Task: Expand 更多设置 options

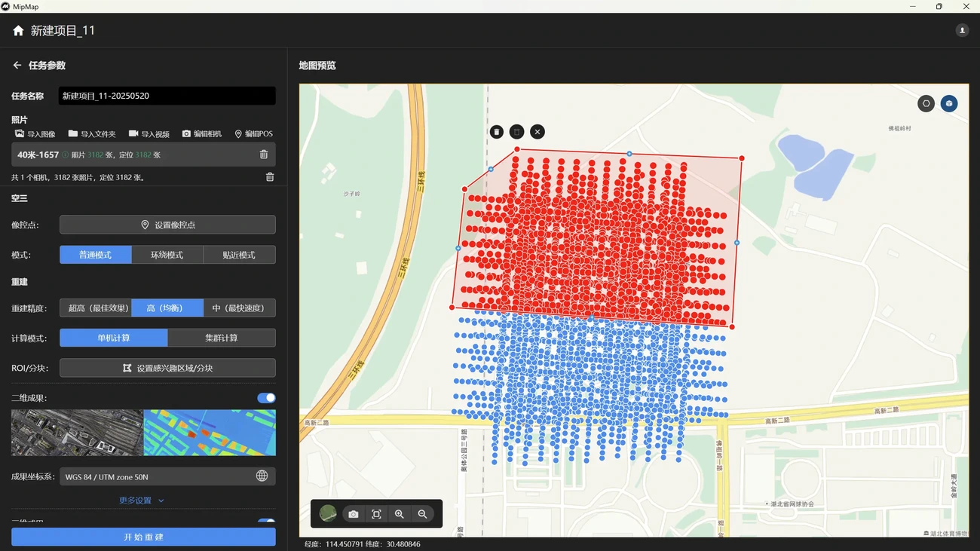Action: click(x=142, y=500)
